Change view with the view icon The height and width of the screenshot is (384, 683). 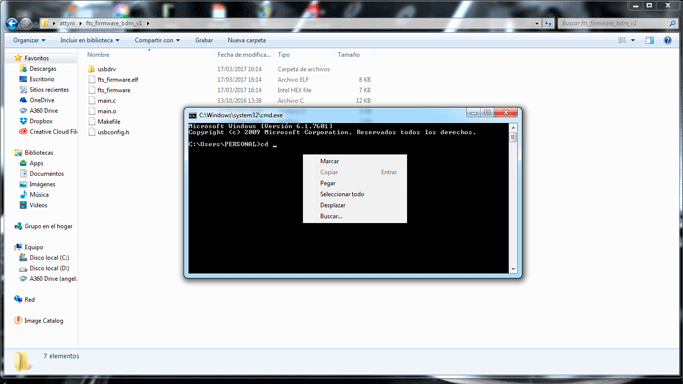click(x=622, y=40)
